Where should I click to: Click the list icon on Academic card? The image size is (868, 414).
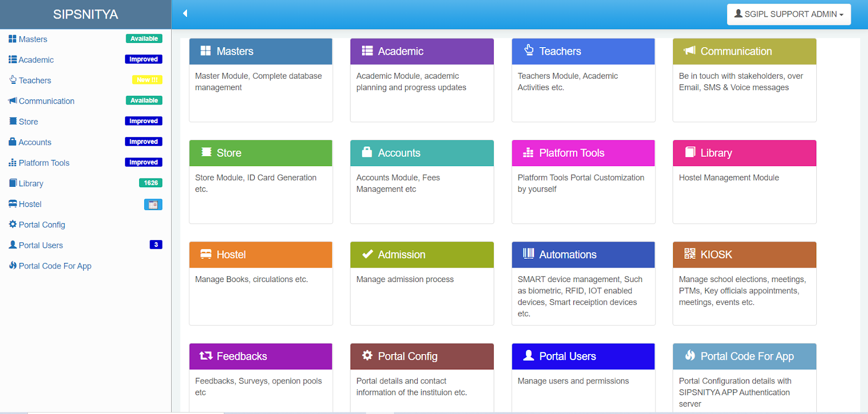coord(367,51)
